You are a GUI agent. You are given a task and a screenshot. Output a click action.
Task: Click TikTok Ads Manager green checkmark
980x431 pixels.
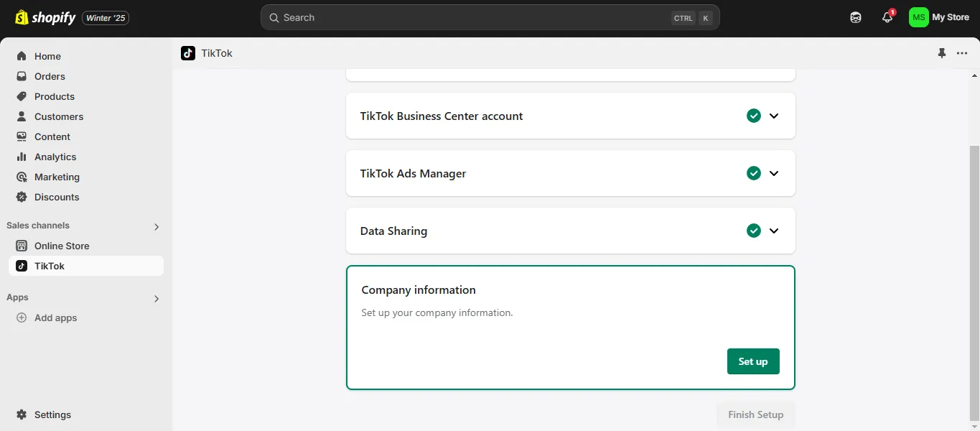click(x=753, y=173)
